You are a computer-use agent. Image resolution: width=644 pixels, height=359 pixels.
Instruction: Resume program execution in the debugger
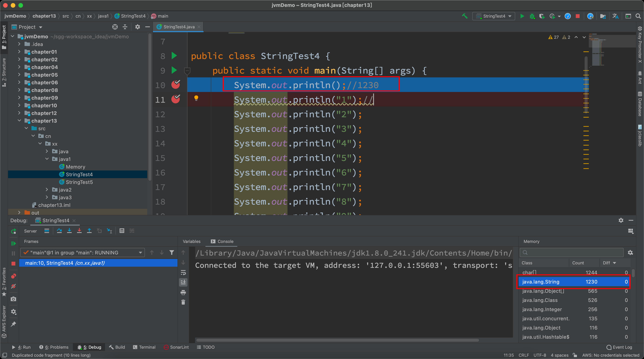pos(13,243)
